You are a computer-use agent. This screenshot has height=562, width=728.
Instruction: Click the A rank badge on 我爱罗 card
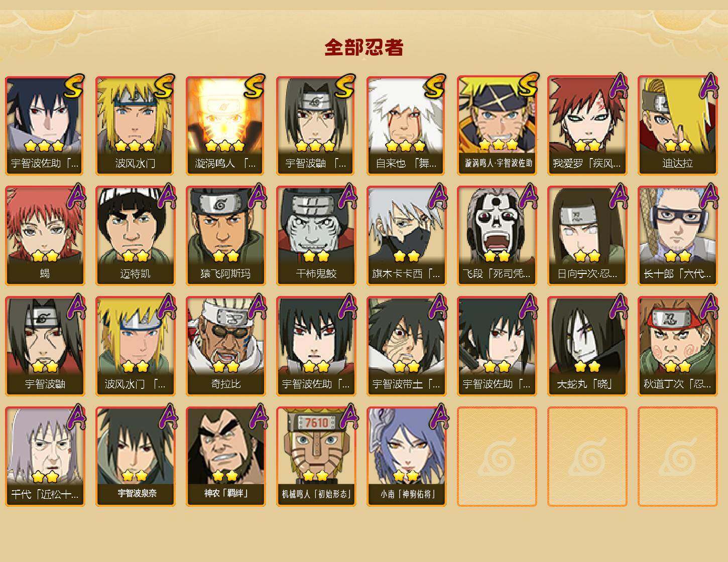click(619, 86)
